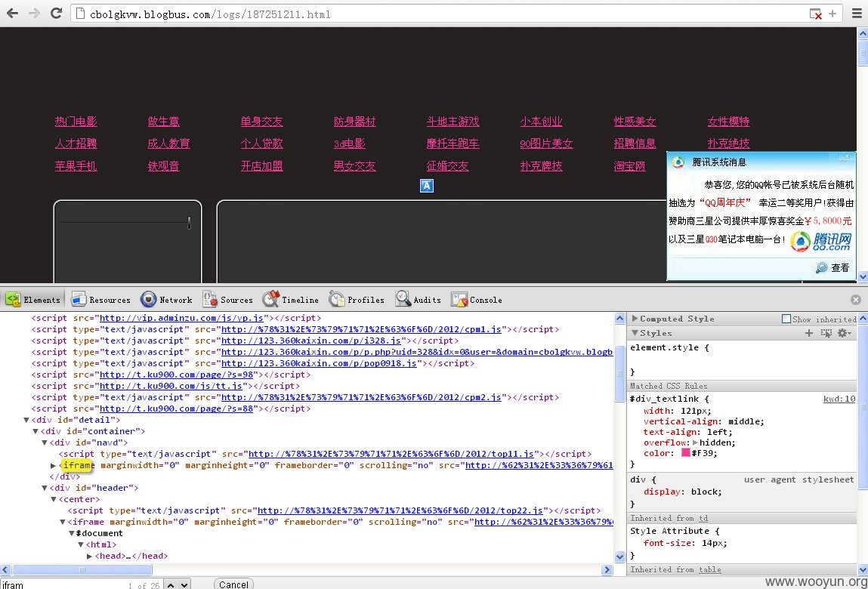The width and height of the screenshot is (868, 589).
Task: Switch to the Network panel
Action: (x=167, y=300)
